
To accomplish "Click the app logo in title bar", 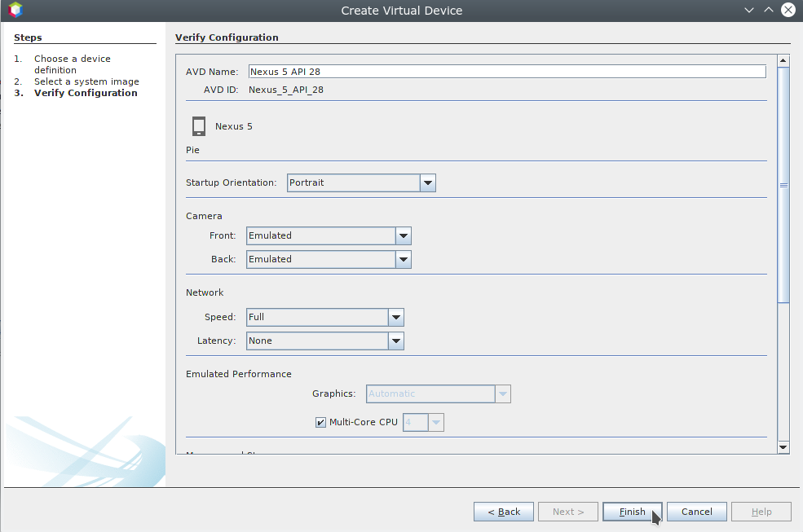I will (x=15, y=11).
